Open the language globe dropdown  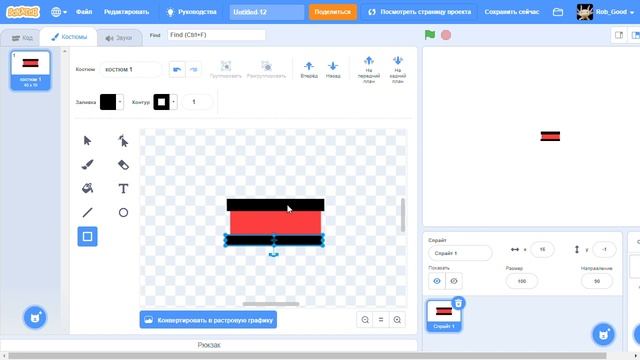[x=59, y=12]
